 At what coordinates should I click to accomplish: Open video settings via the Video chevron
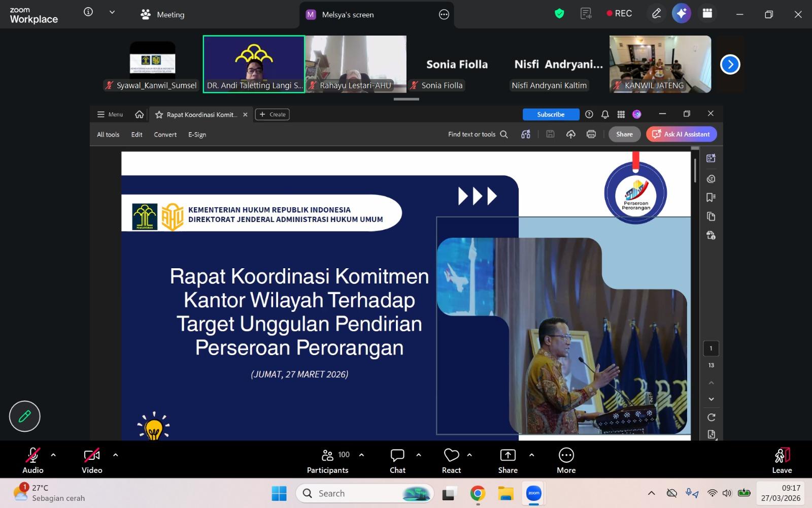click(115, 455)
